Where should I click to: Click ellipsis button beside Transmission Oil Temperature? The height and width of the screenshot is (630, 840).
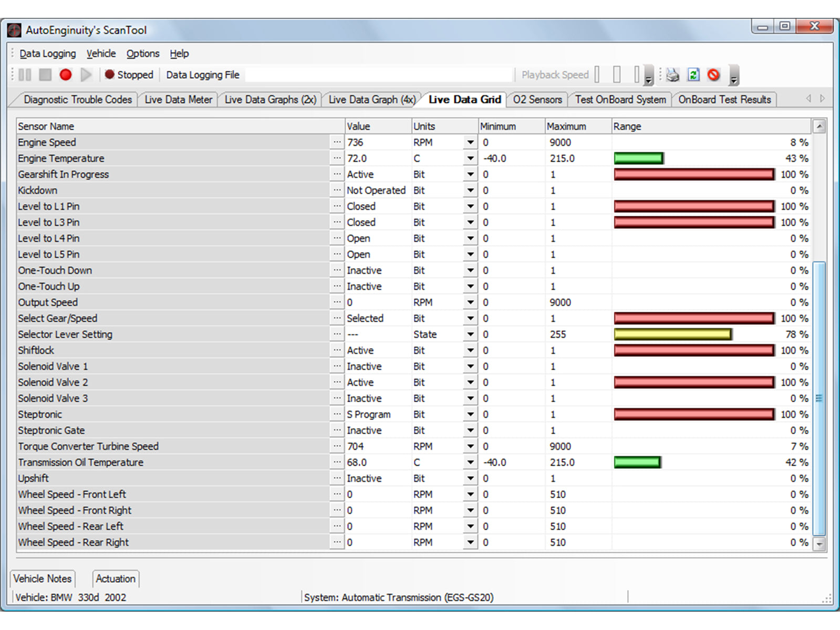(337, 463)
